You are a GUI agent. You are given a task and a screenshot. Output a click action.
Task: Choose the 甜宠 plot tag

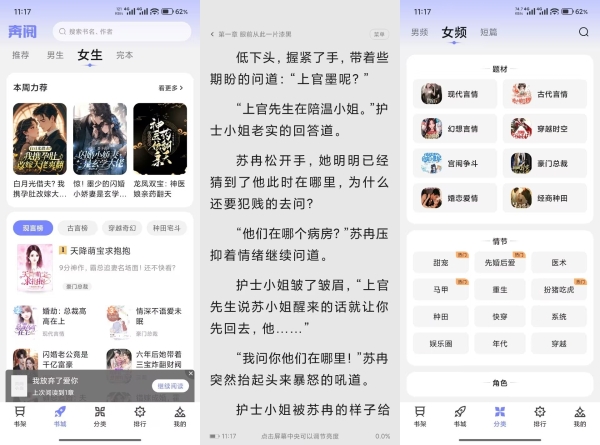[x=440, y=262]
